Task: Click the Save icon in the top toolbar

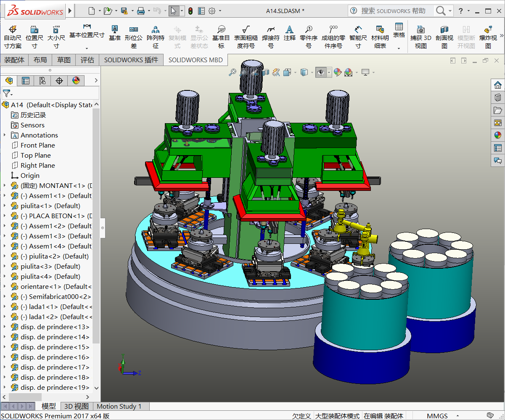Action: (124, 11)
